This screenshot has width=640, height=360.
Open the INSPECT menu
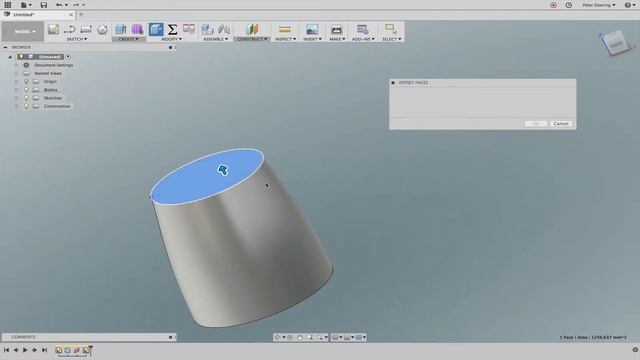tap(285, 39)
